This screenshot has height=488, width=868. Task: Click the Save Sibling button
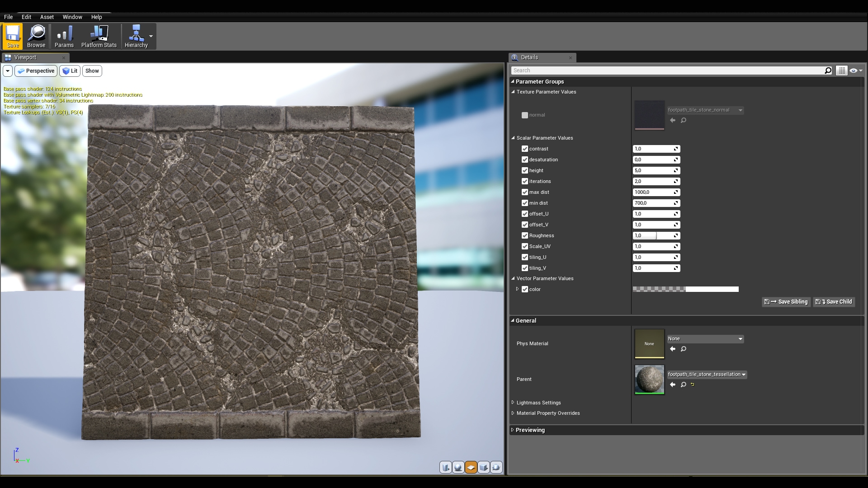point(786,302)
